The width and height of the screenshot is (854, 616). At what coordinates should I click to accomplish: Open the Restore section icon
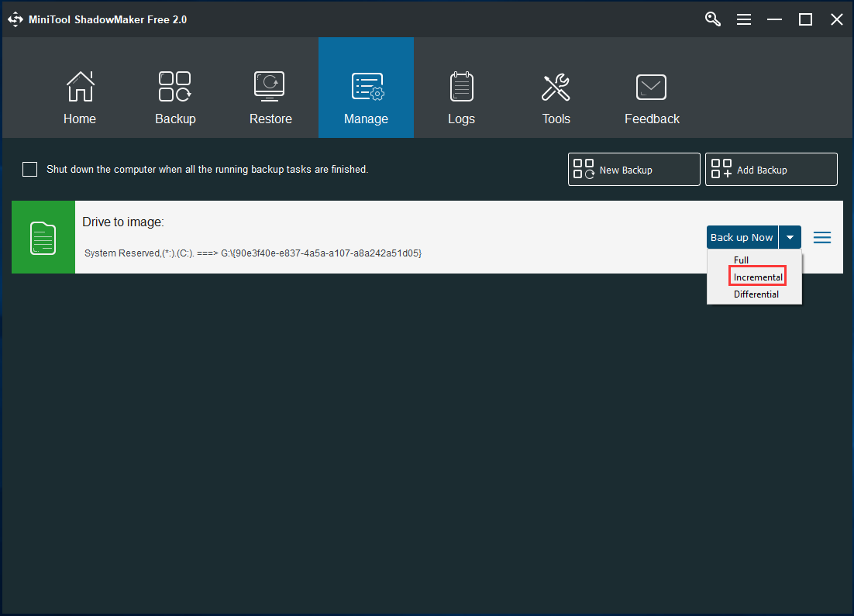(x=270, y=87)
